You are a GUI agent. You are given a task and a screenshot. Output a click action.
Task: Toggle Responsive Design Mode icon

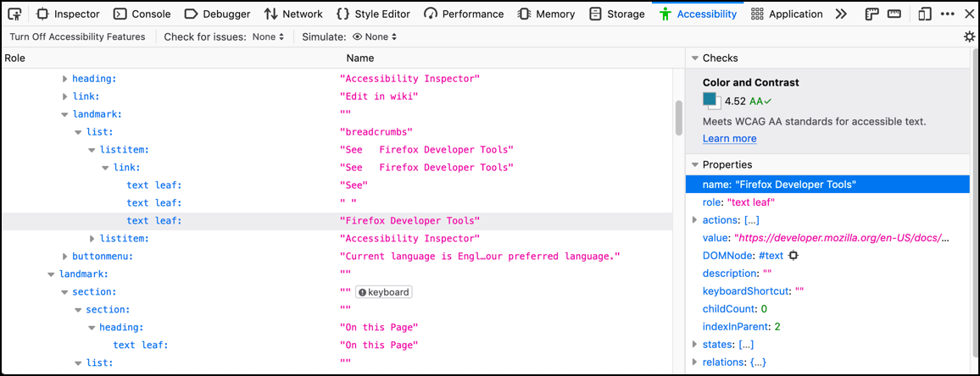(x=926, y=14)
